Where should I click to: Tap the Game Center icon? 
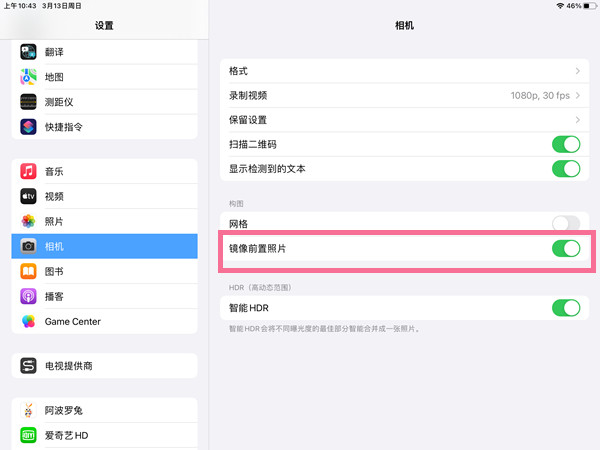[x=29, y=321]
